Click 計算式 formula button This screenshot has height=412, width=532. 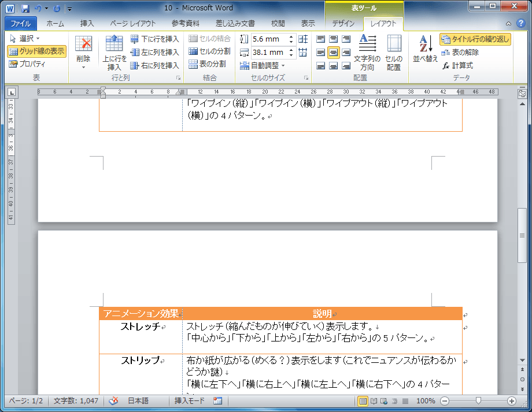(x=457, y=65)
